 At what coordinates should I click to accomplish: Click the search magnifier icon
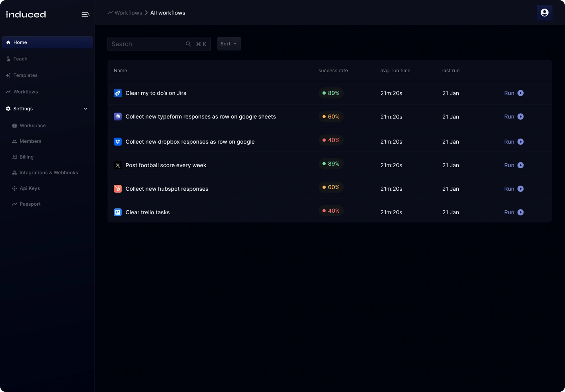click(x=188, y=44)
